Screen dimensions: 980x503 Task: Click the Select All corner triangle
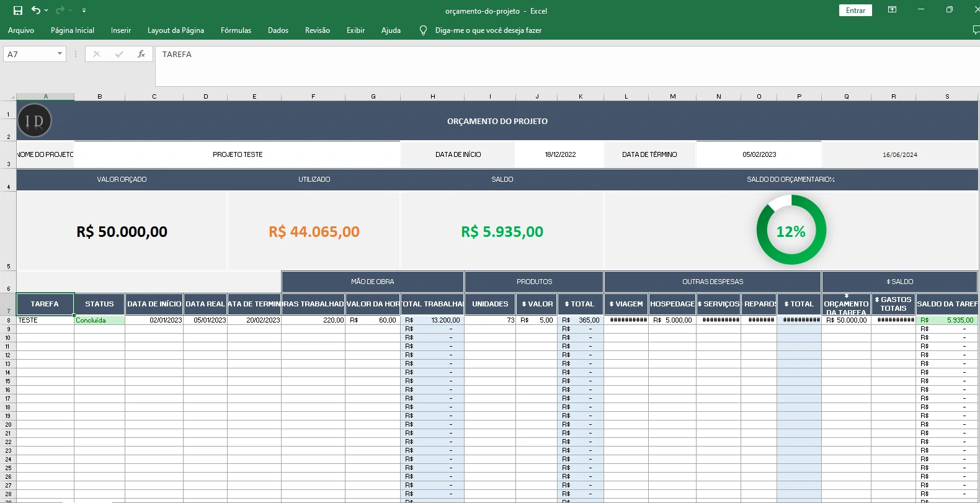point(12,97)
